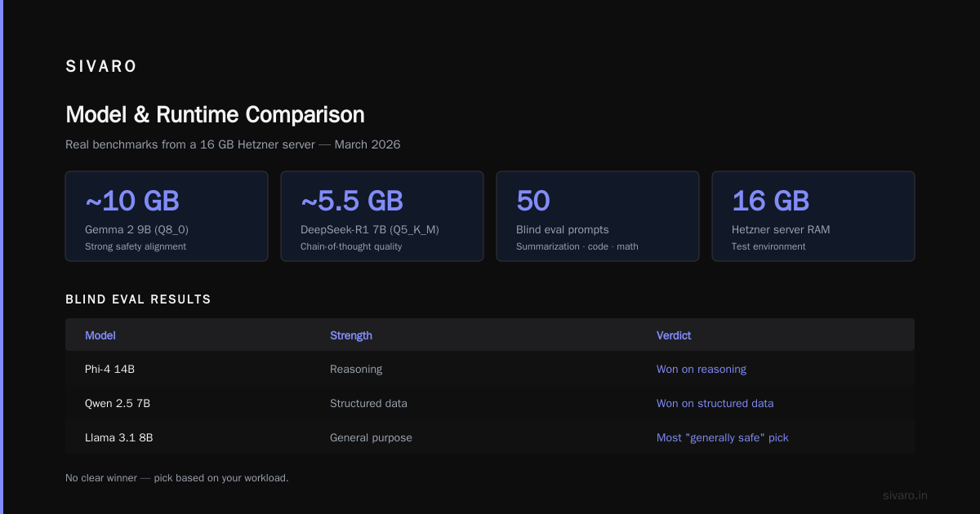The image size is (980, 514).
Task: Click the Blind eval prompts label
Action: pos(563,230)
